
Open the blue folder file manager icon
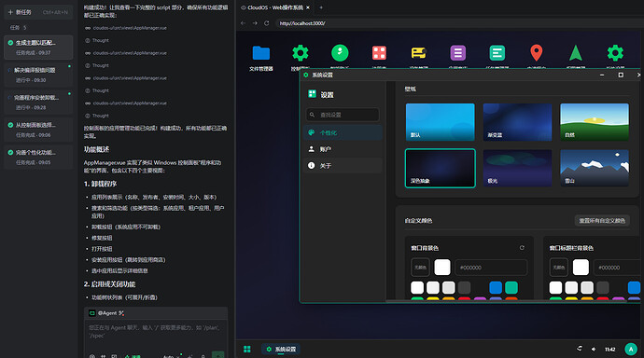260,53
